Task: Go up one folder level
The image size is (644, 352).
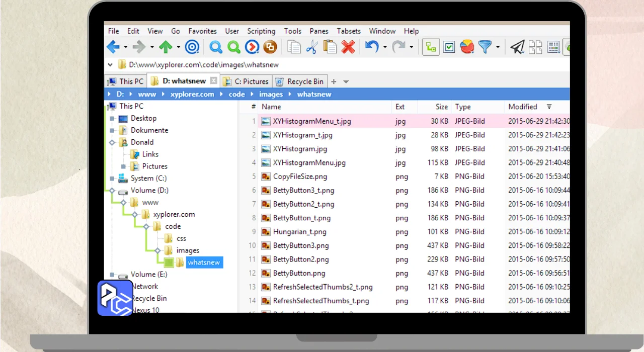Action: (x=166, y=47)
